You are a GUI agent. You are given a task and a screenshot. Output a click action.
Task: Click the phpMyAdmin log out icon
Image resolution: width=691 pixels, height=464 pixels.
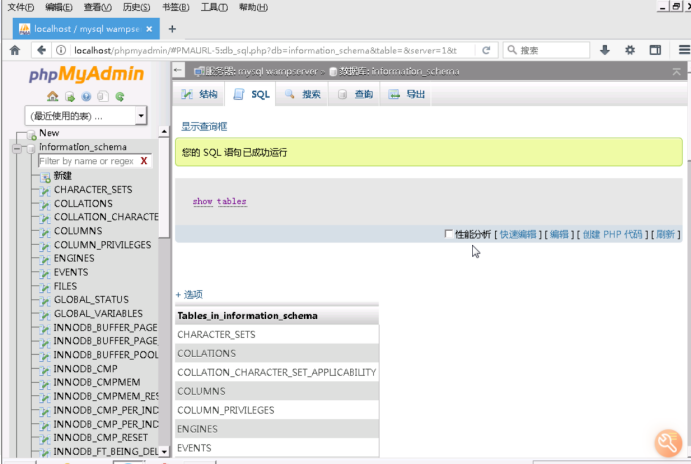[70, 97]
